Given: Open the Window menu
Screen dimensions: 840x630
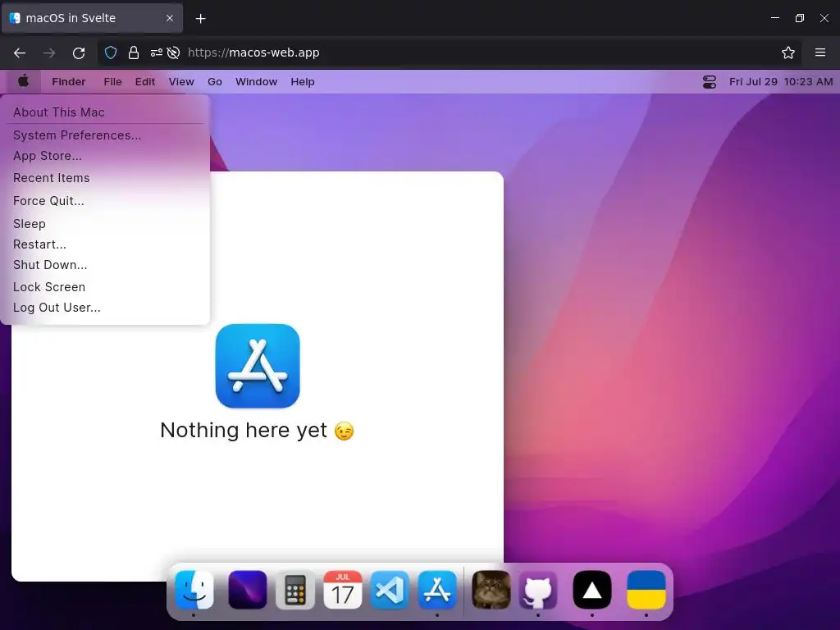Looking at the screenshot, I should point(257,81).
